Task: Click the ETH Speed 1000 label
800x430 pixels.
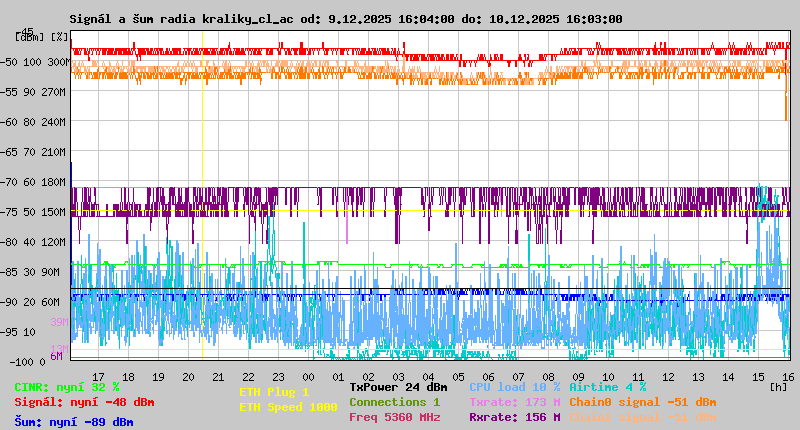Action: click(x=288, y=407)
